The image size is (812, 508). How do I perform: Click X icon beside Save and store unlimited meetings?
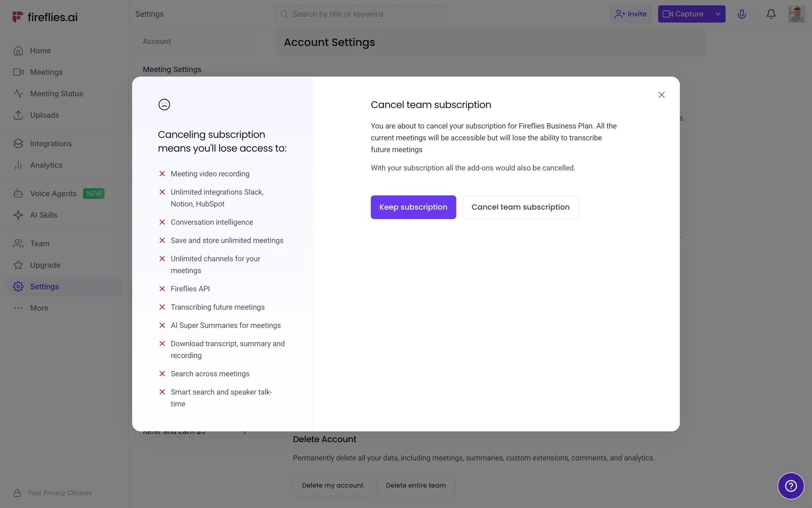tap(162, 240)
